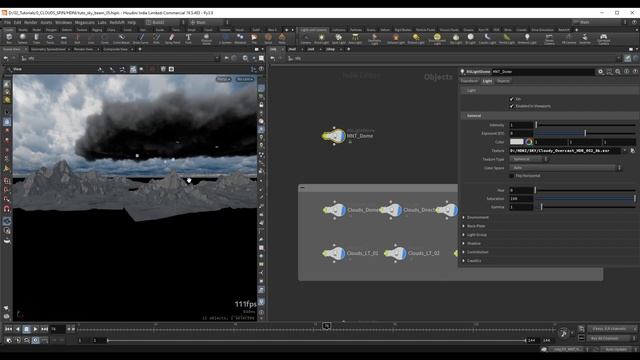
Task: Select the Platonic Solids shelf tool
Action: point(207,39)
